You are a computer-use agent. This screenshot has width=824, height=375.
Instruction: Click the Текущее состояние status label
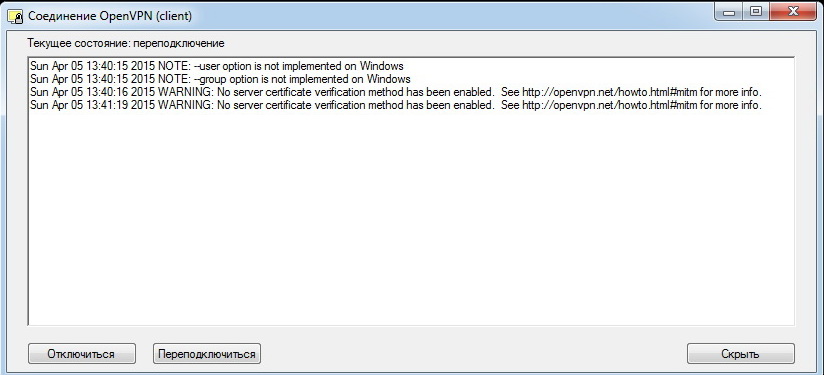pos(126,43)
